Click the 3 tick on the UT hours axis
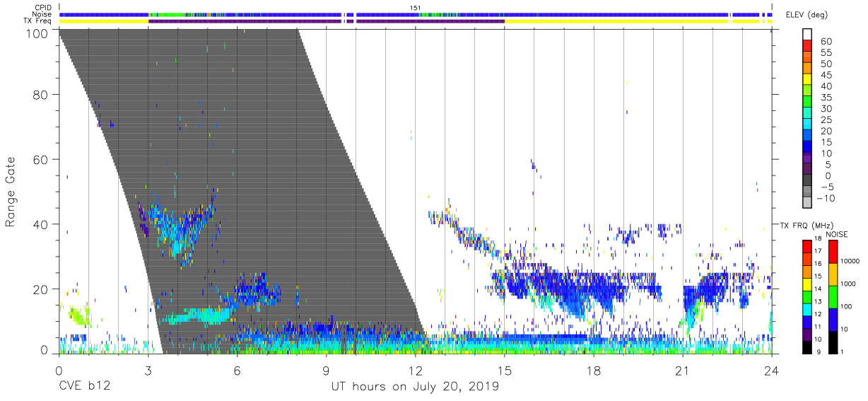 (148, 371)
